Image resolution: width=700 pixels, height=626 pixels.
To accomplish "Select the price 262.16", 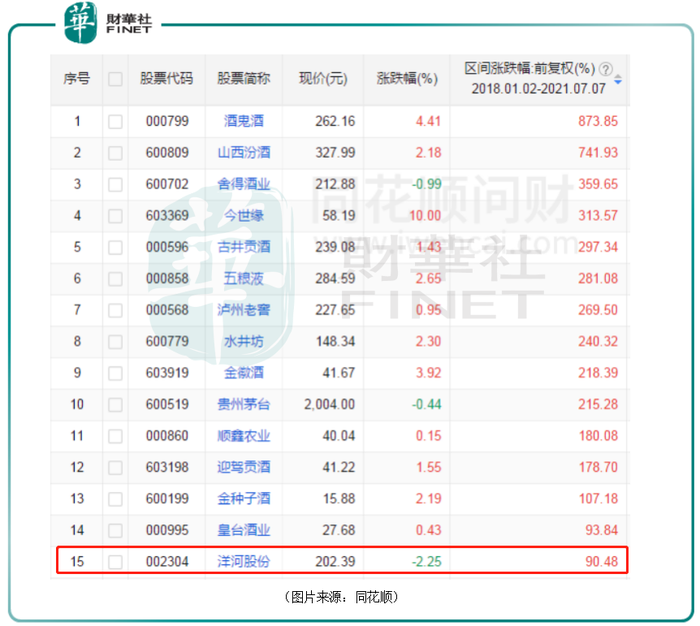I will point(335,121).
